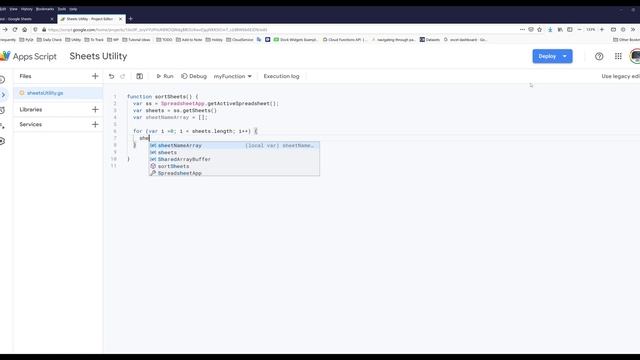Undo the last edit in the editor toolbar
Image resolution: width=640 pixels, height=360 pixels.
click(x=111, y=76)
